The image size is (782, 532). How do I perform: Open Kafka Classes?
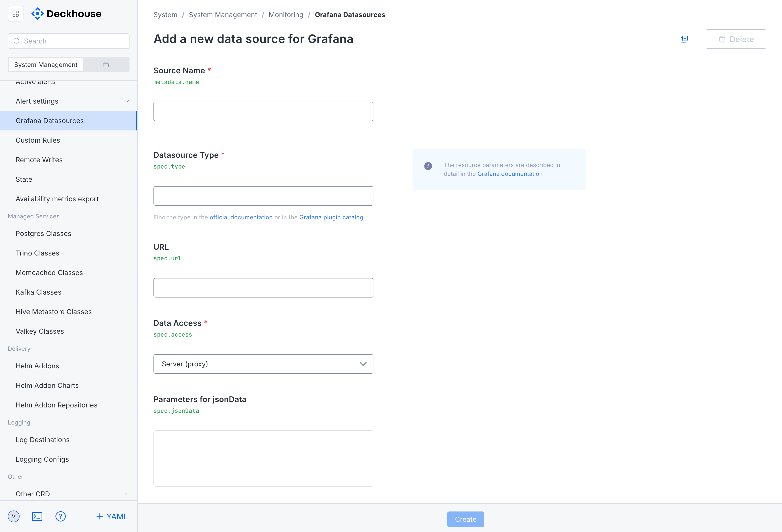(69, 292)
